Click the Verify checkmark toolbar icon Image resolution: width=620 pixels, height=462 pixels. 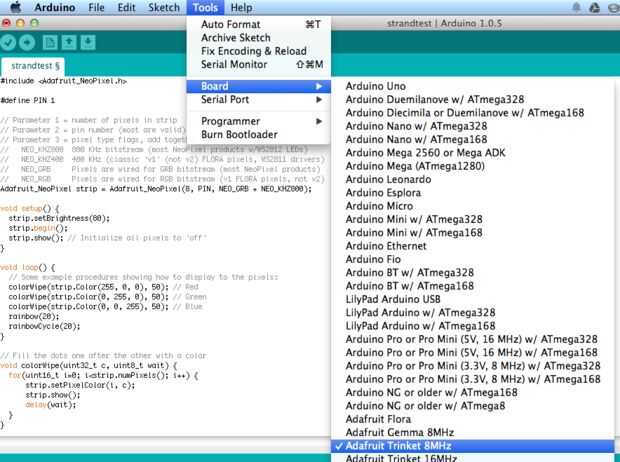pyautogui.click(x=8, y=42)
